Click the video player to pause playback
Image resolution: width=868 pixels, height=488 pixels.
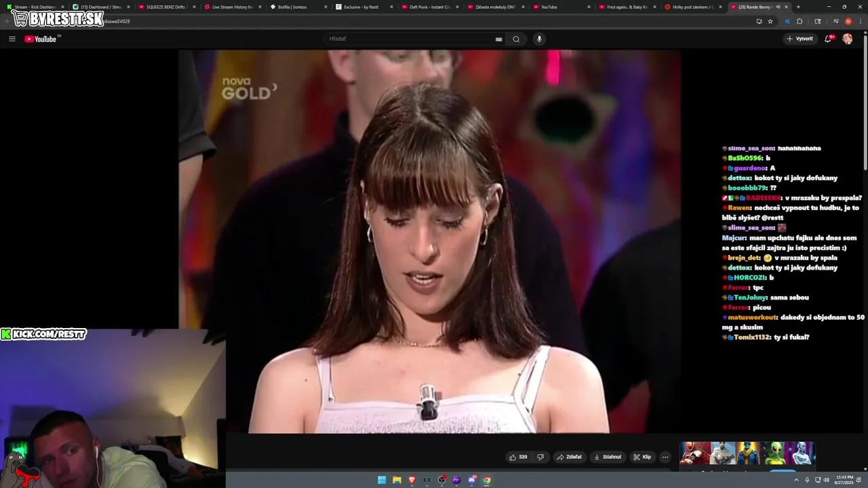click(429, 241)
